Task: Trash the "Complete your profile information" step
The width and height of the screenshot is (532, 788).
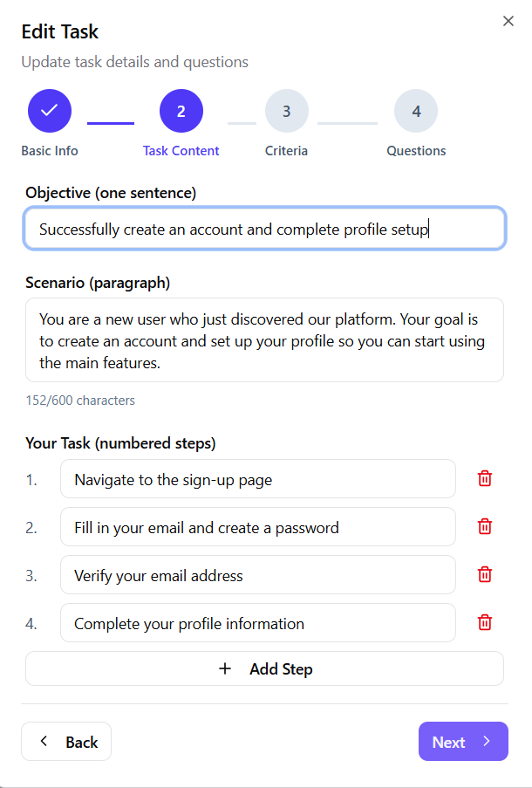Action: [485, 622]
